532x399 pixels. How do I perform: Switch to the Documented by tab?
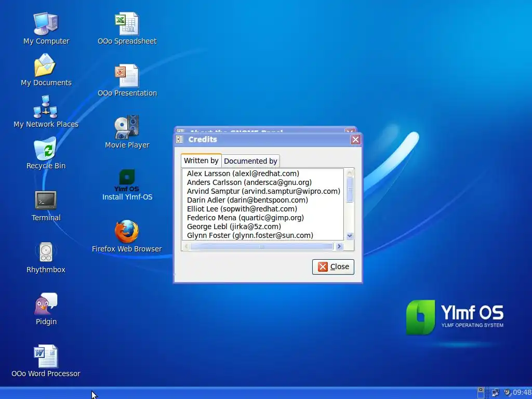[x=250, y=161]
